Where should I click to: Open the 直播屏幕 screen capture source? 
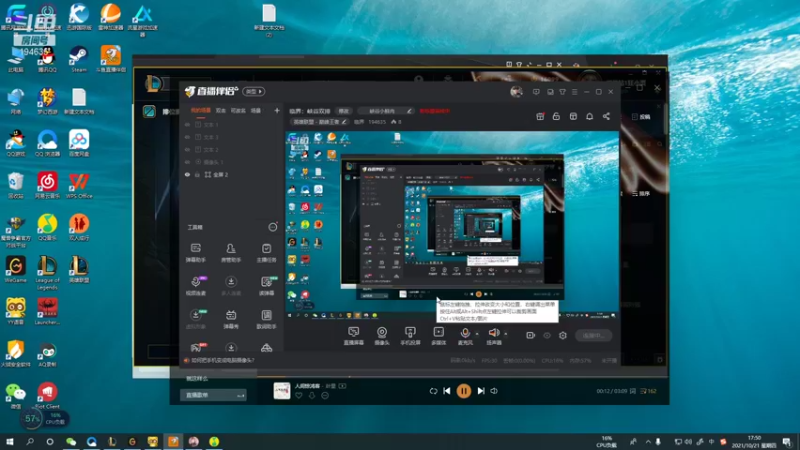[x=353, y=336]
